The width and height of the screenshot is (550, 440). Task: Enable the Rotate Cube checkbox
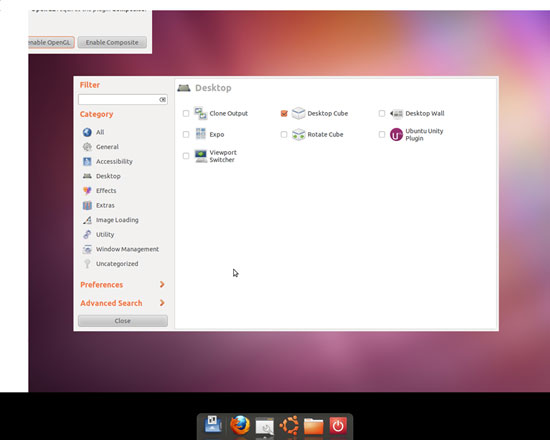[284, 134]
